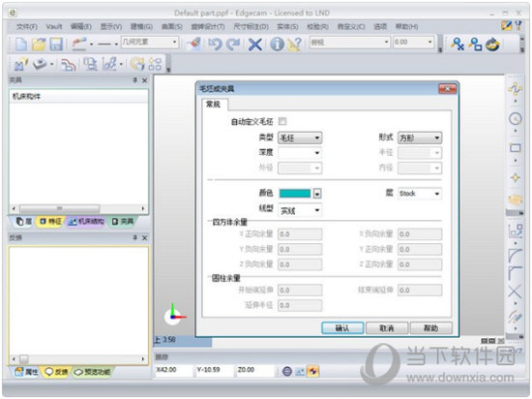Click the blue globe icon in status bar
The height and width of the screenshot is (399, 532).
coord(287,372)
